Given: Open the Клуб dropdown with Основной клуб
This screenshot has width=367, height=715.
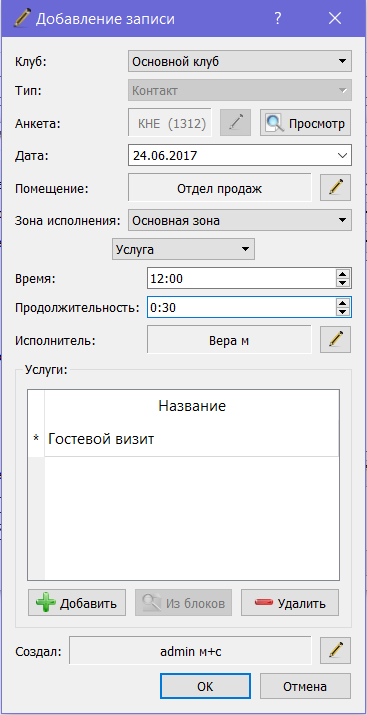Looking at the screenshot, I should (240, 62).
